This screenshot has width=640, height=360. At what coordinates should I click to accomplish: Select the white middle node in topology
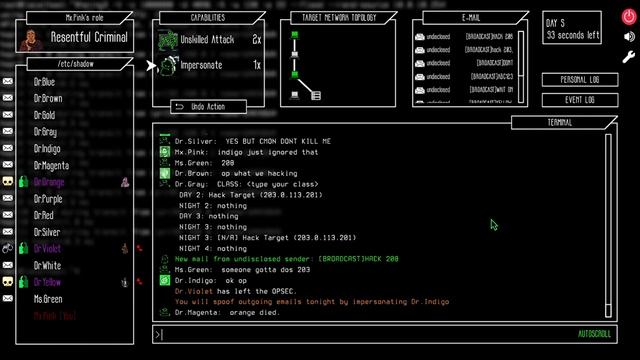(x=295, y=54)
